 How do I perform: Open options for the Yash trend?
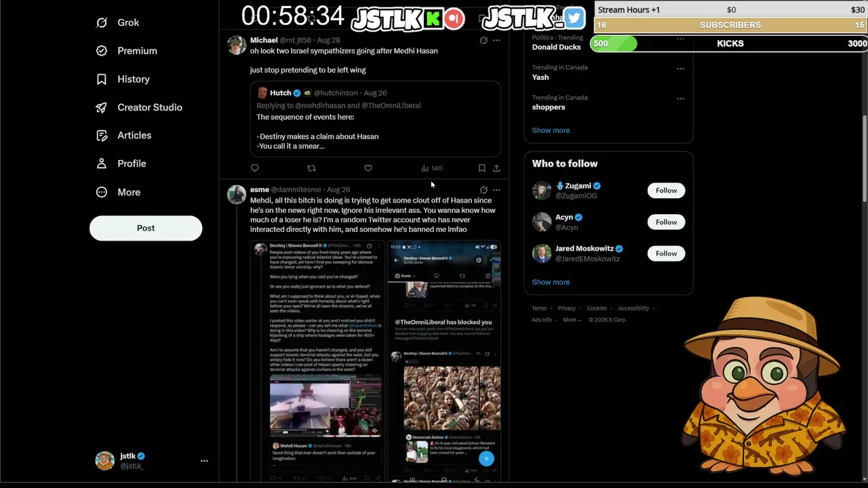tap(680, 68)
